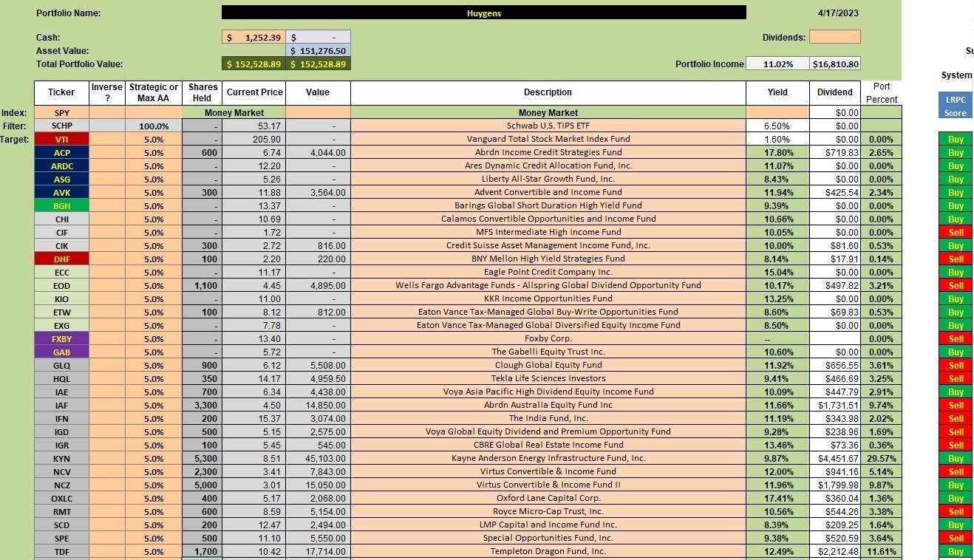Click the Sell signal in the RMT row
The height and width of the screenshot is (560, 974).
pos(956,512)
